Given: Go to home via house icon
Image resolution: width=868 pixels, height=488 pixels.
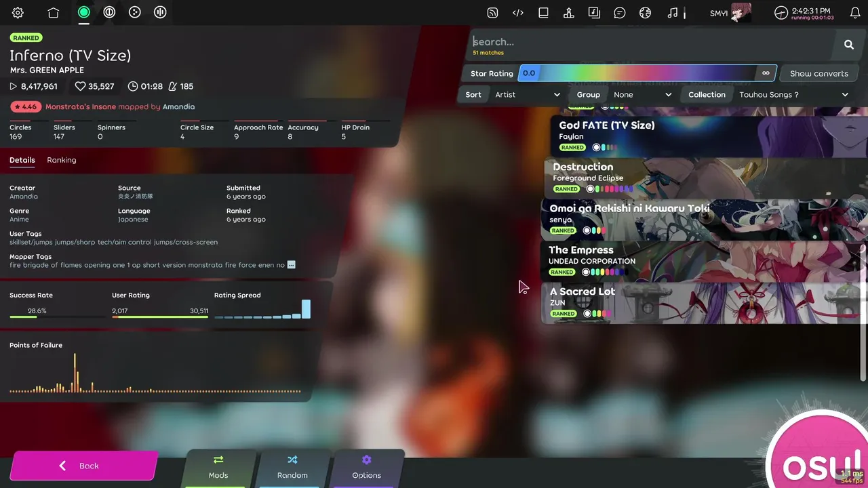Looking at the screenshot, I should click(x=54, y=12).
